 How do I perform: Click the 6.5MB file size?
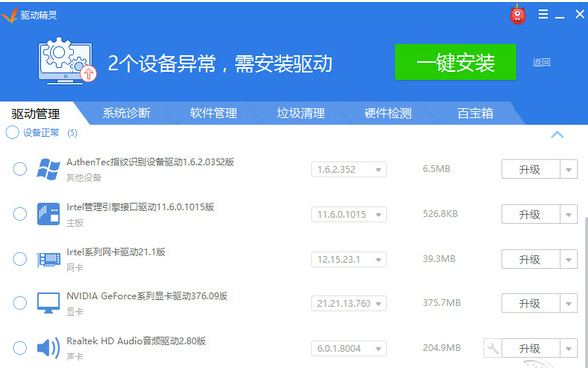[436, 169]
